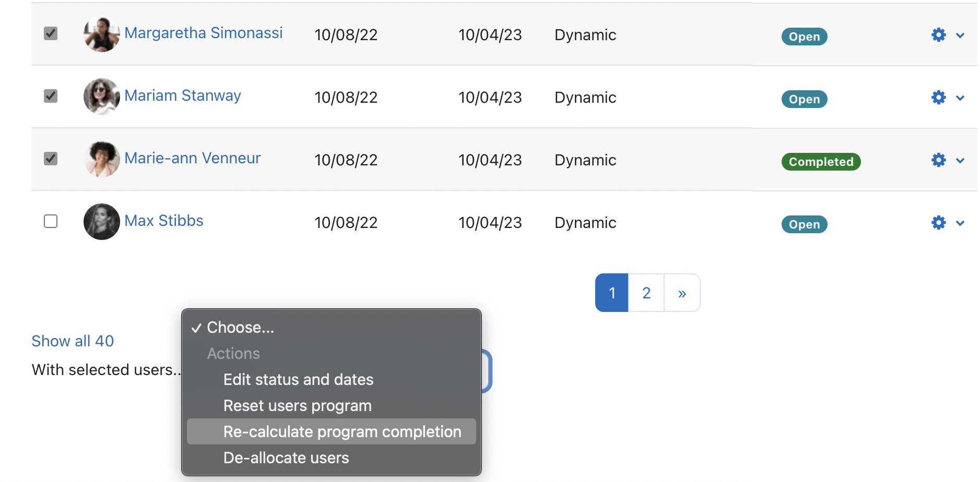
Task: Open gear settings for Marie-ann Venneur
Action: (x=938, y=160)
